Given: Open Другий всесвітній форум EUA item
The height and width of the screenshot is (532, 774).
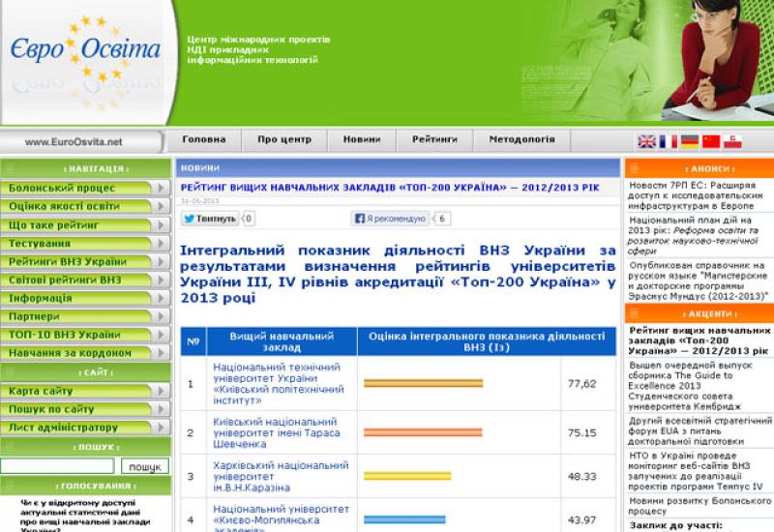Looking at the screenshot, I should (700, 430).
